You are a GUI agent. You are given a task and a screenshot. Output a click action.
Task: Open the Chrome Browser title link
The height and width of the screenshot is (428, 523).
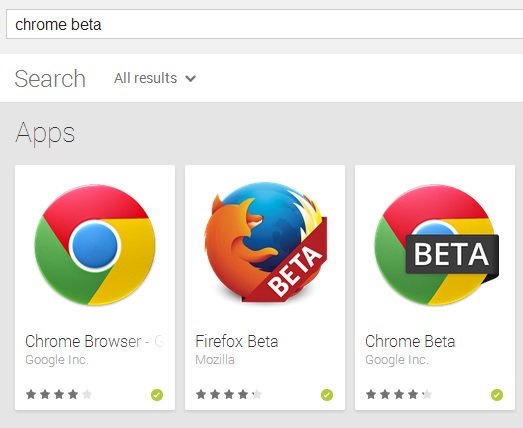(95, 341)
